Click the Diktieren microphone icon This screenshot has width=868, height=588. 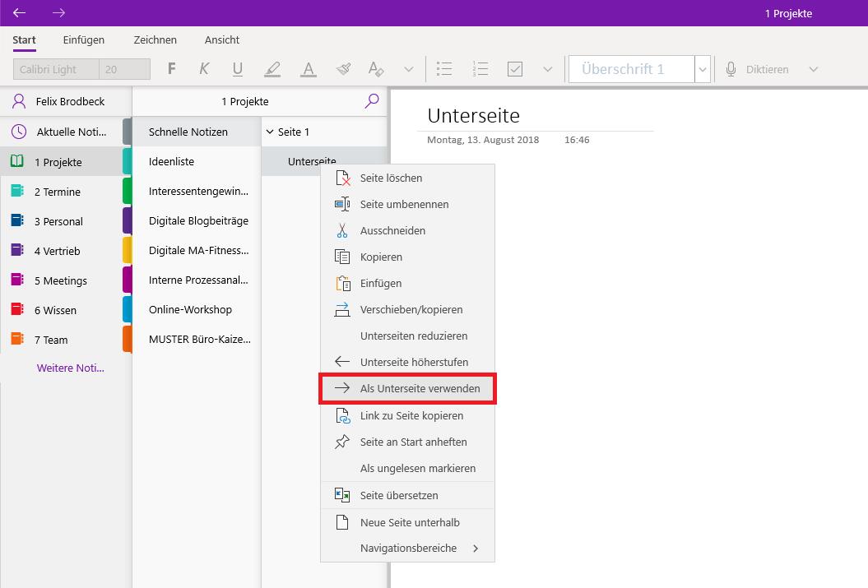click(731, 69)
